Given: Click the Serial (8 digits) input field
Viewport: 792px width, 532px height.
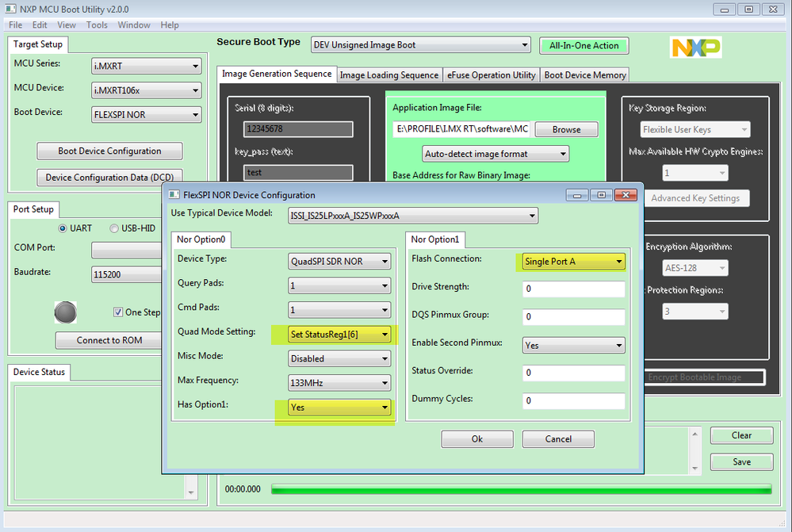Looking at the screenshot, I should (x=298, y=128).
